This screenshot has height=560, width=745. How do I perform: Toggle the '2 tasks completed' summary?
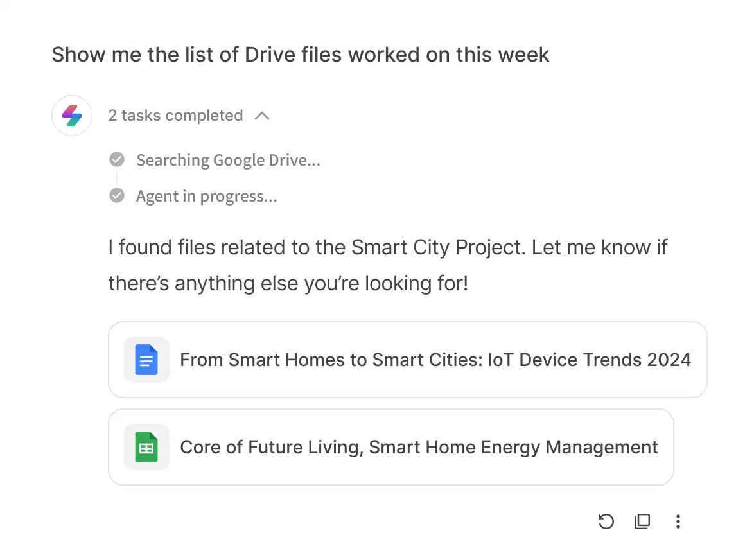(175, 116)
